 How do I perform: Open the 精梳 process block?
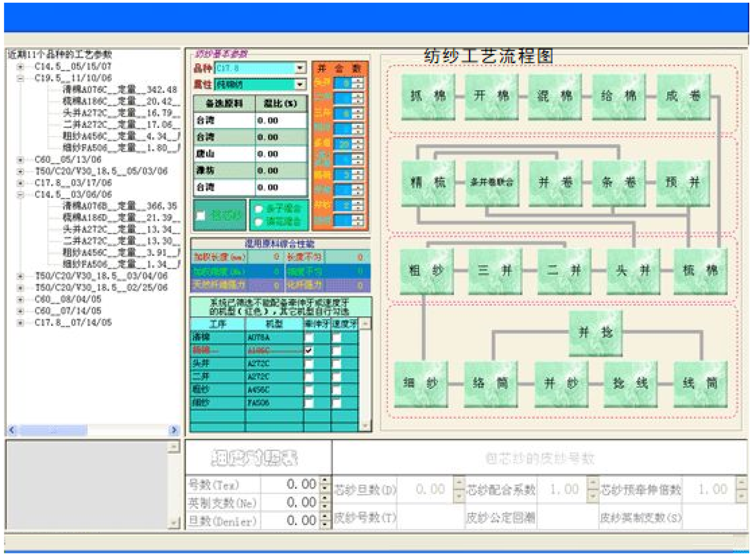click(428, 183)
